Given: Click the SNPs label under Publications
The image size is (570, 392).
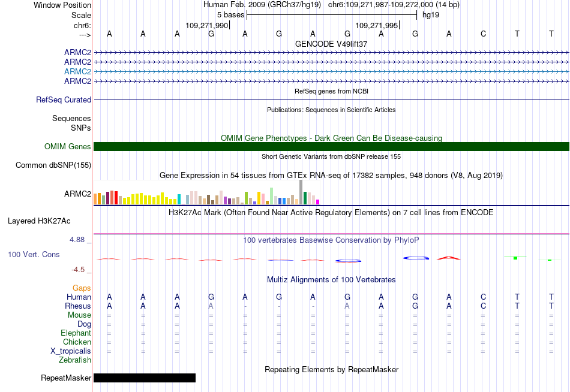Looking at the screenshot, I should [81, 128].
